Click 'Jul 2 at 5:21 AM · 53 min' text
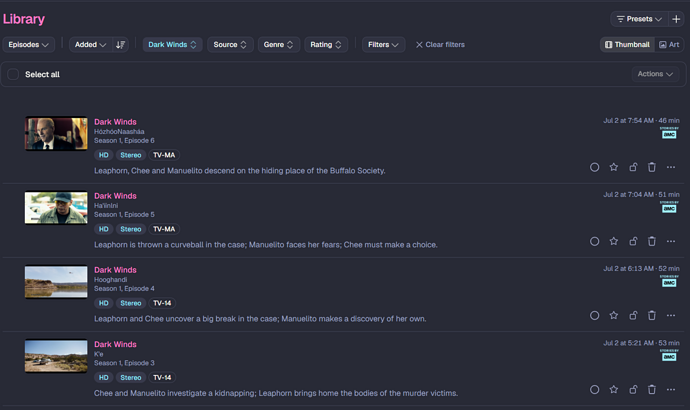Screen dimensions: 690x410 click(x=641, y=343)
